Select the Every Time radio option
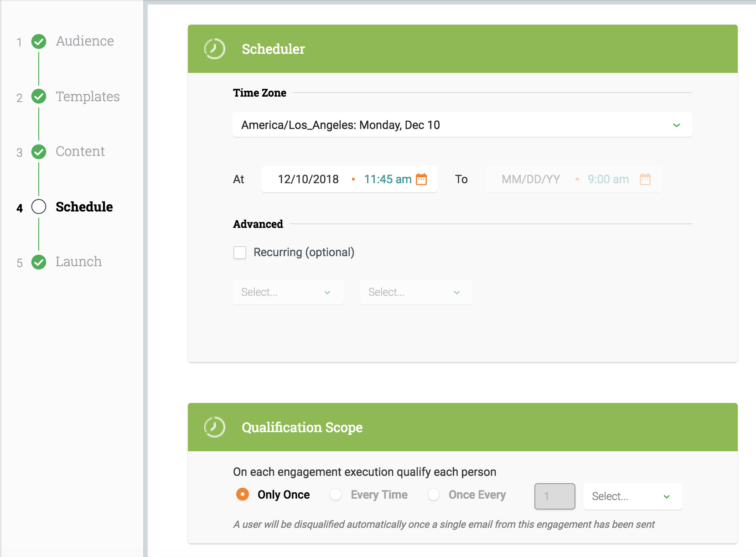 [x=336, y=495]
